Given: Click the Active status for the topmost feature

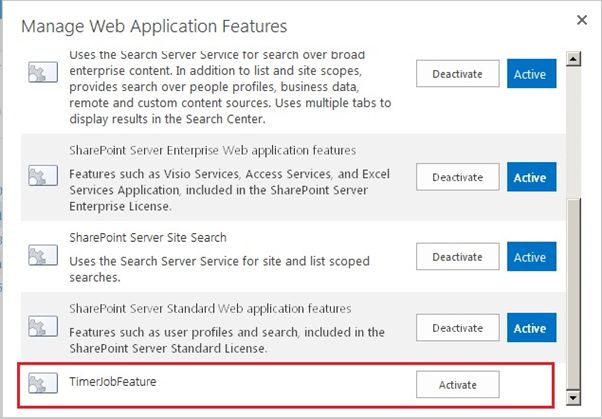Looking at the screenshot, I should (x=530, y=73).
